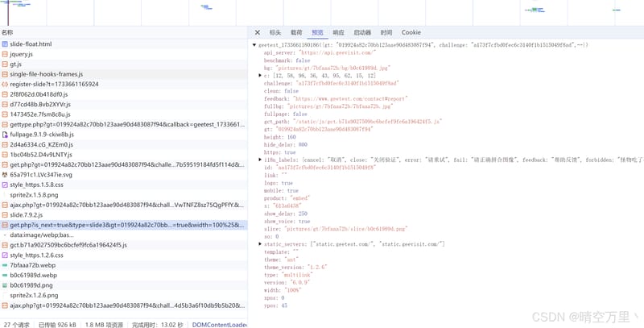
Task: Click the image icon beside b0c61989d.png
Action: coord(5,285)
